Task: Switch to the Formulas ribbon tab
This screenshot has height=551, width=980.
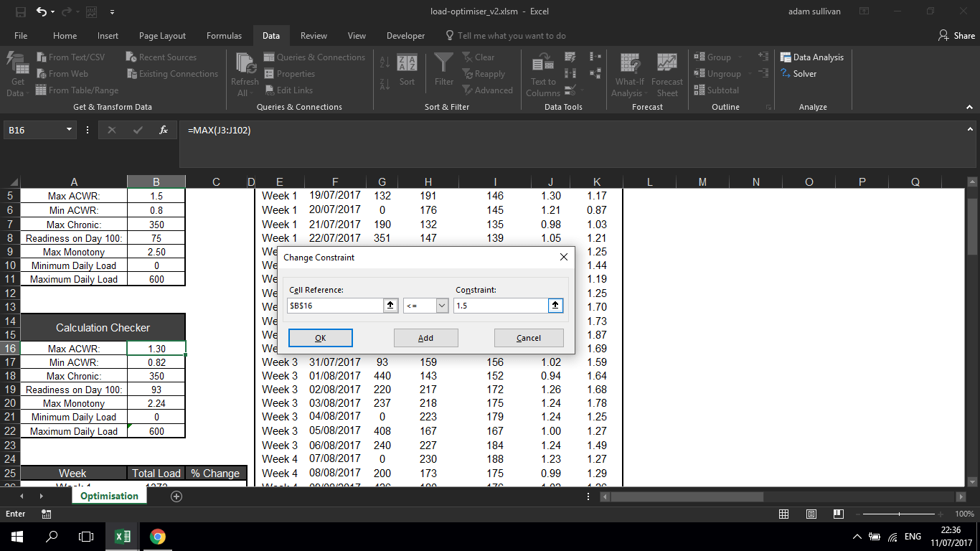Action: click(224, 35)
